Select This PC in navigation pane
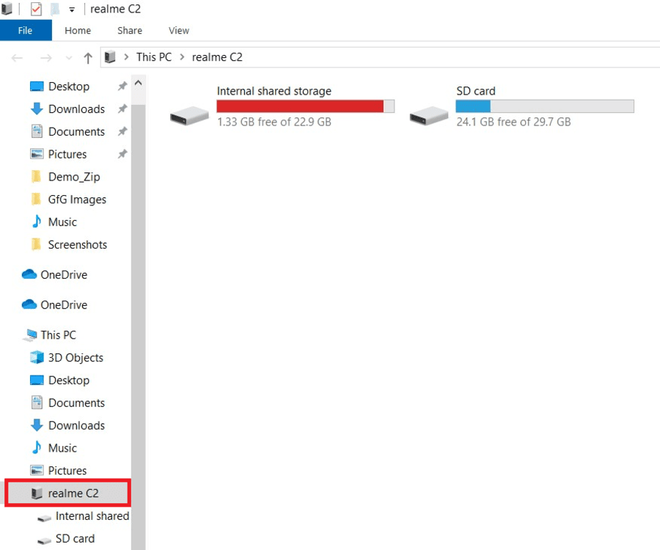The height and width of the screenshot is (550, 660). 58,335
